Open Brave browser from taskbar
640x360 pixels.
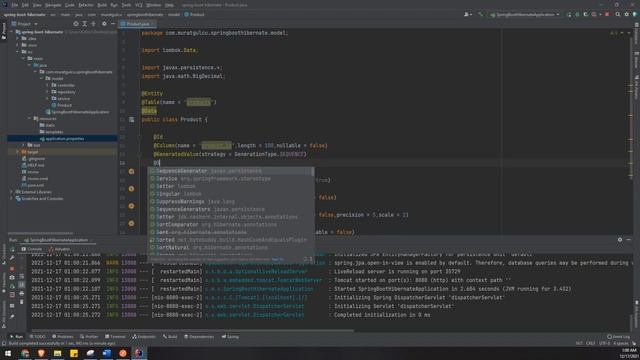pyautogui.click(x=41, y=353)
